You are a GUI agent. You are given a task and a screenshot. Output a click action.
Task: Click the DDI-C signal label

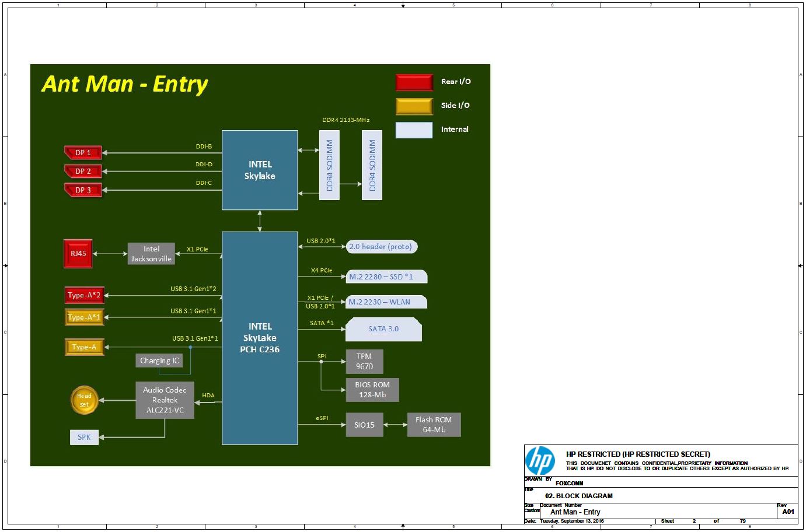(204, 183)
